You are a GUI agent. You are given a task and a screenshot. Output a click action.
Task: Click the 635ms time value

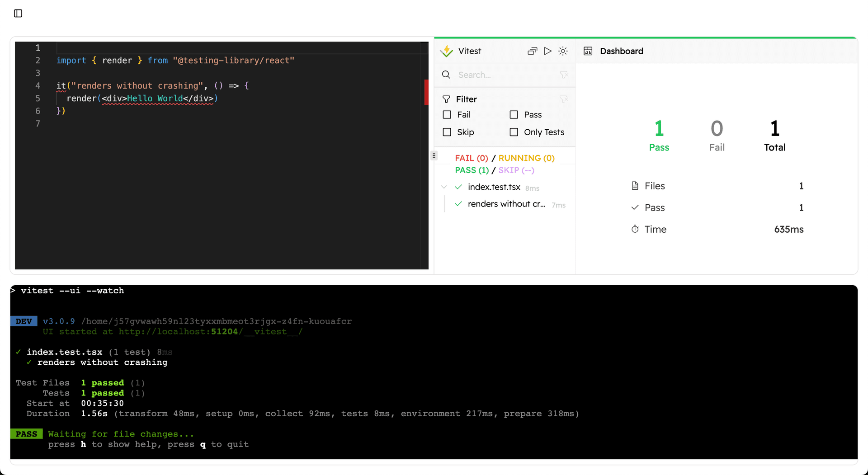click(789, 229)
